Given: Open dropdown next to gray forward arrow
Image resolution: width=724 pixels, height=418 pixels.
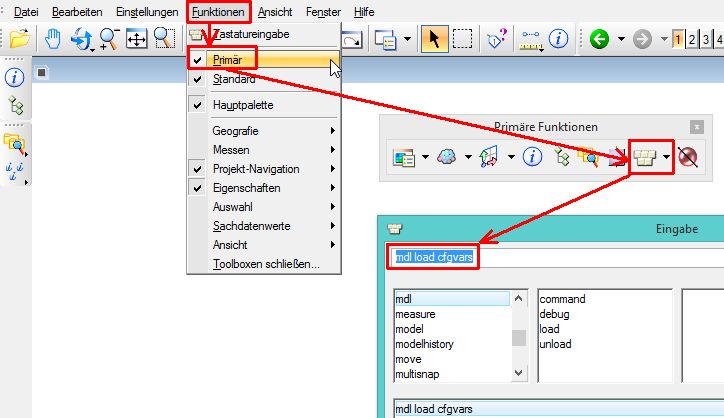Looking at the screenshot, I should click(664, 39).
